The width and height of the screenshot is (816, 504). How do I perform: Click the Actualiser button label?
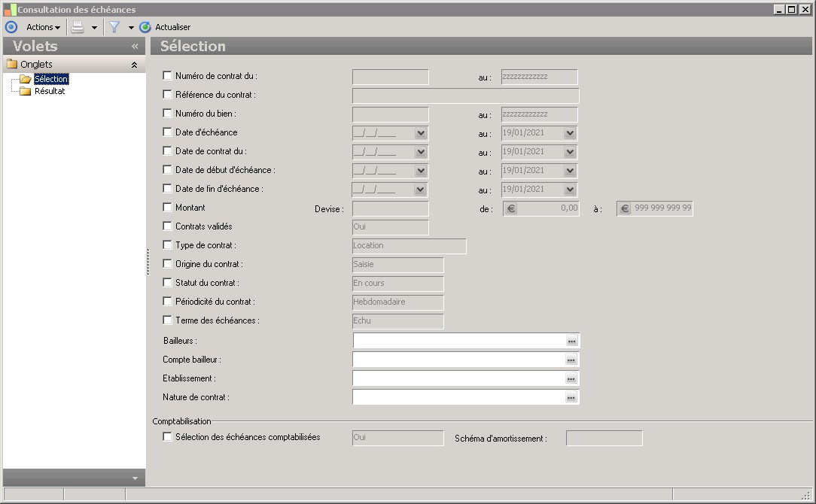tap(172, 27)
